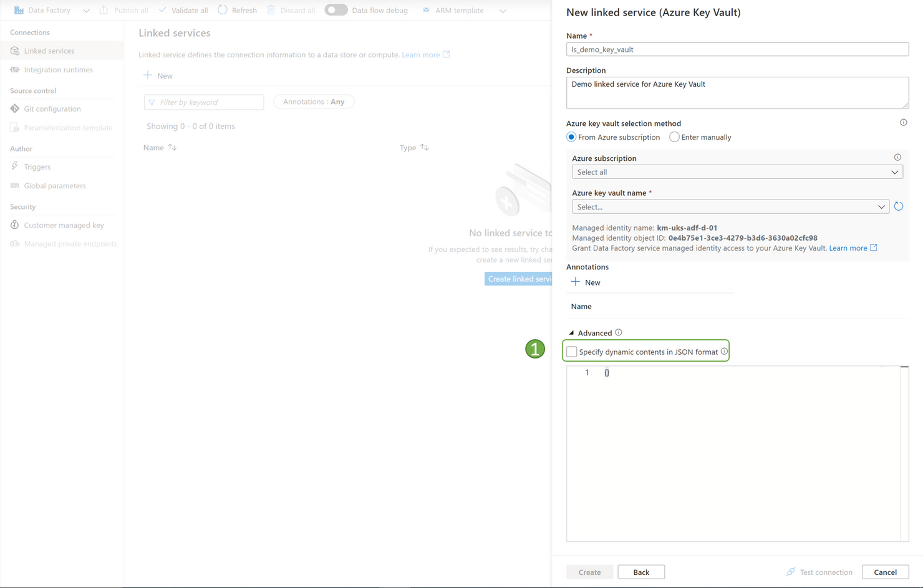The width and height of the screenshot is (923, 588).
Task: Open Learn more link for managed identity access
Action: point(848,248)
